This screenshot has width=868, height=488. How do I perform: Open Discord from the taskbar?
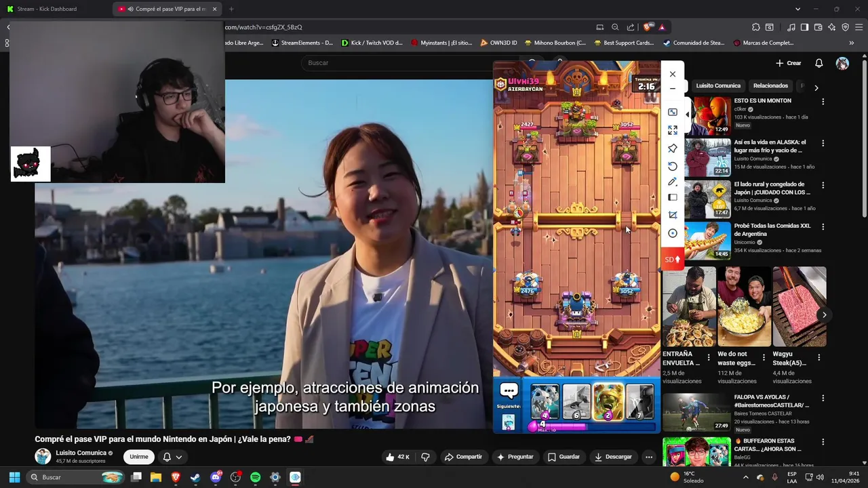coord(216,477)
